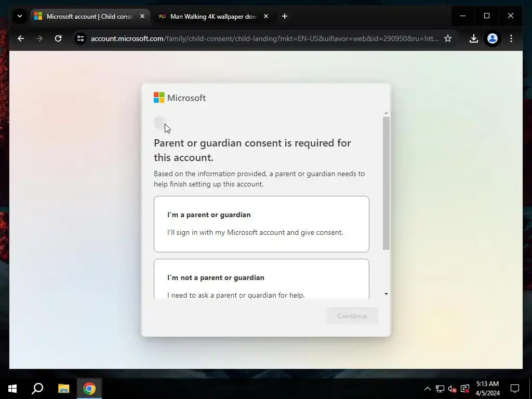Go back to the previous page
The image size is (532, 399).
click(21, 38)
